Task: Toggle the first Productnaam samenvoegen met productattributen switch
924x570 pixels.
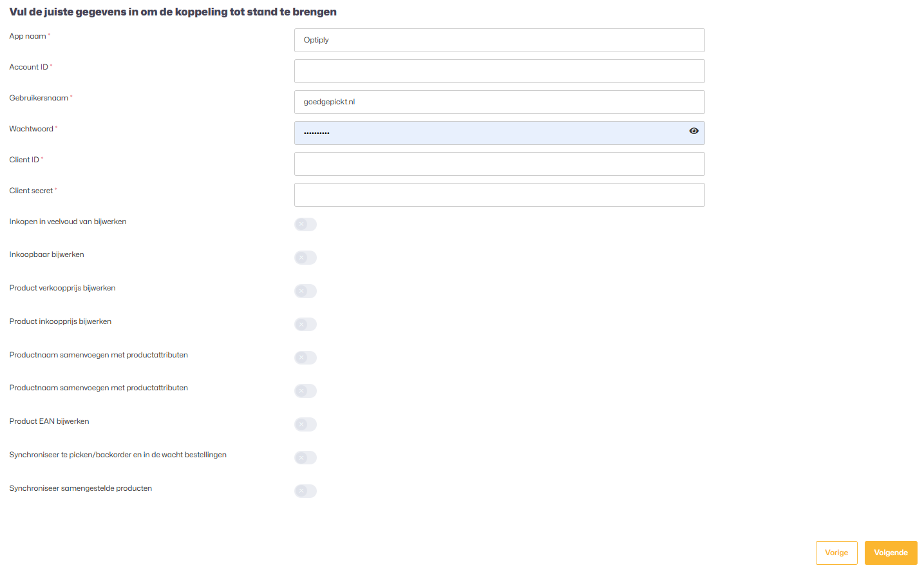Action: [x=305, y=357]
